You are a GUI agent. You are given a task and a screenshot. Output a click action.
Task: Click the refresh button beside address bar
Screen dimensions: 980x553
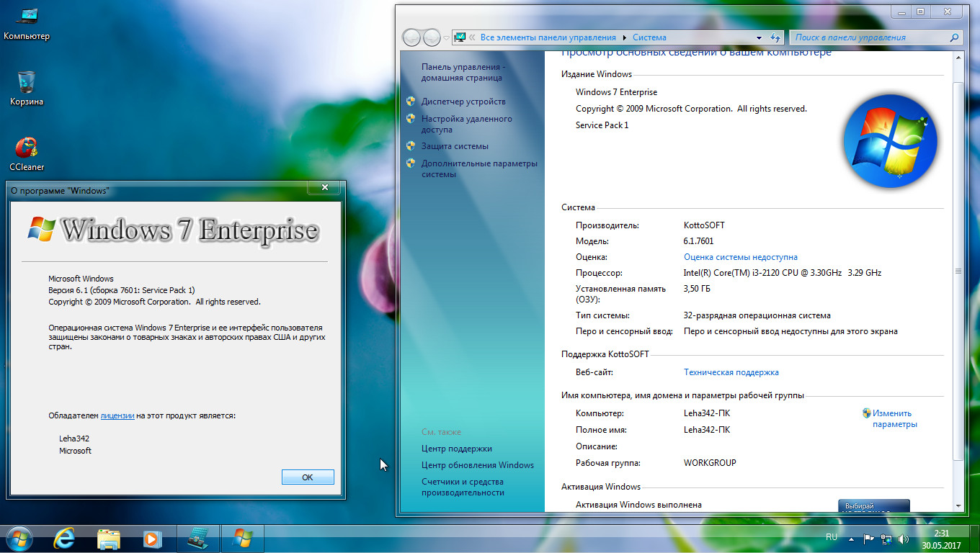click(775, 37)
